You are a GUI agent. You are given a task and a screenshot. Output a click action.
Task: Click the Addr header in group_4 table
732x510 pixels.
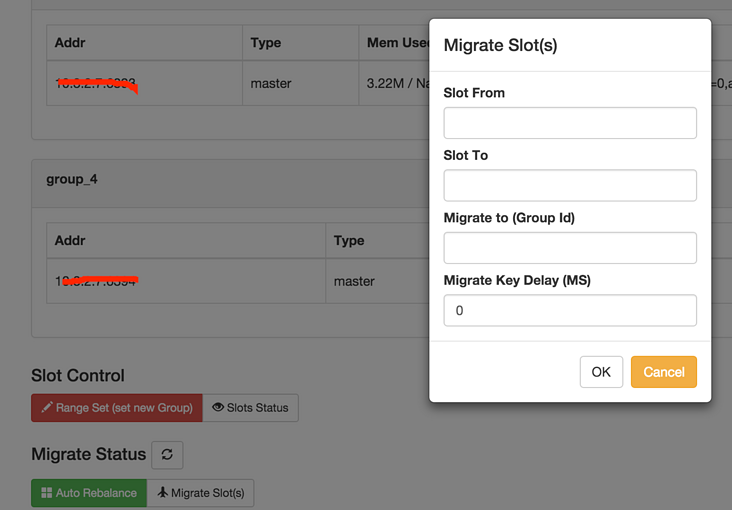tap(70, 241)
